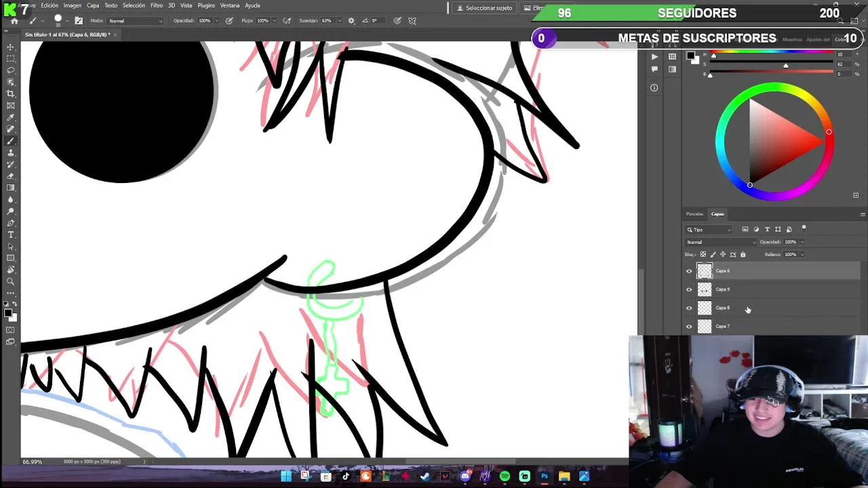The width and height of the screenshot is (868, 488).
Task: Open Spotify from the taskbar
Action: (x=505, y=476)
